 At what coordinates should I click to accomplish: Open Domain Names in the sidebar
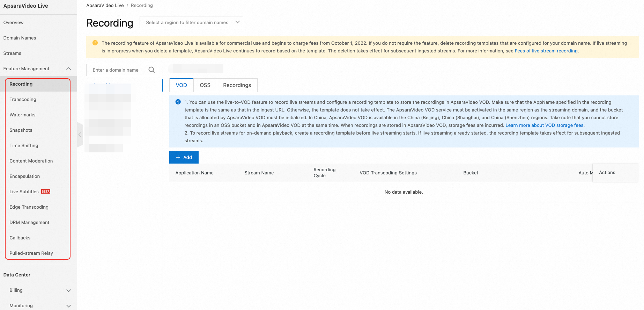coord(20,38)
